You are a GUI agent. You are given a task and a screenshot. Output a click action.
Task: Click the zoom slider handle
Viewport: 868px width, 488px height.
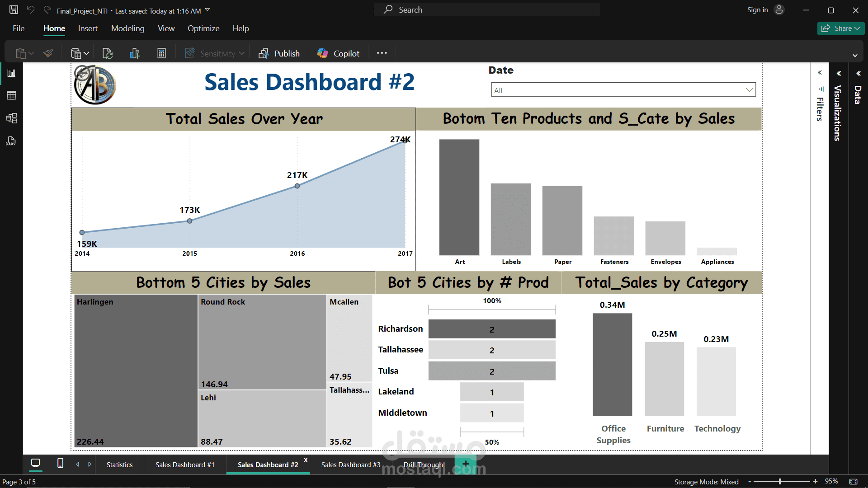pos(780,482)
